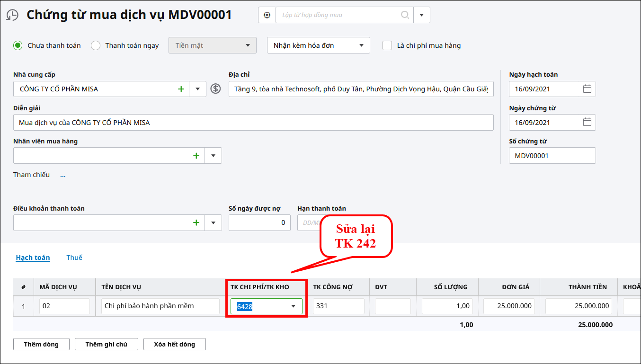Tick the Là chi phí mua hàng checkbox

387,45
